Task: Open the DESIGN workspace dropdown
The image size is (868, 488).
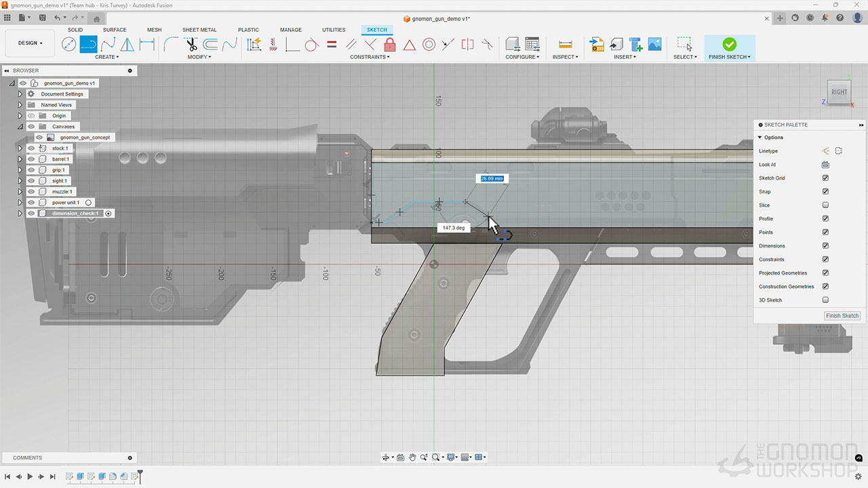Action: (30, 43)
